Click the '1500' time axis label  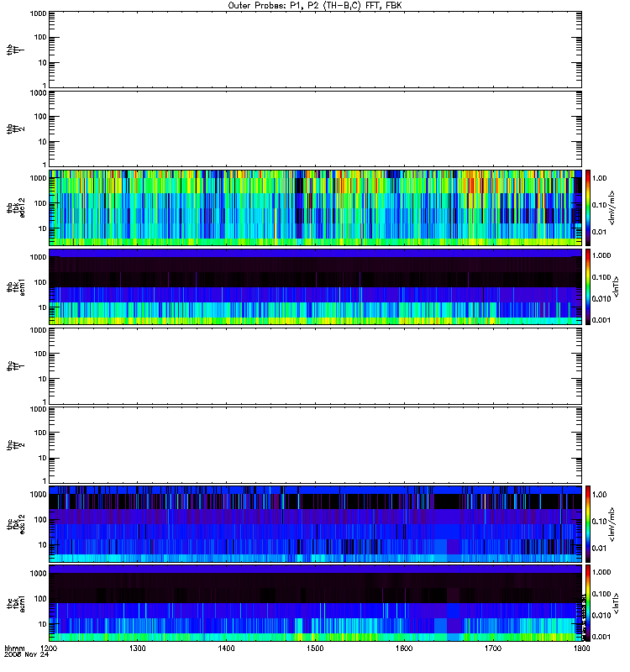[315, 648]
